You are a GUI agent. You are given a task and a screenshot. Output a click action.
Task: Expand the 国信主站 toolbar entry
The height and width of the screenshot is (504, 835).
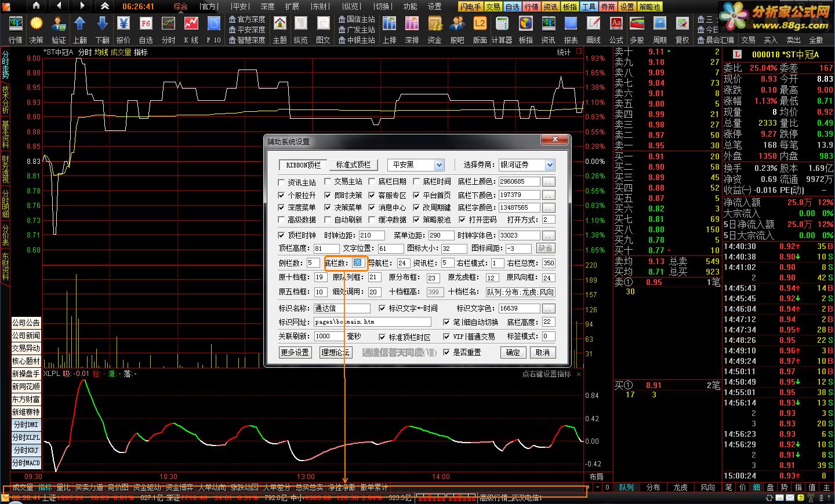pyautogui.click(x=357, y=19)
